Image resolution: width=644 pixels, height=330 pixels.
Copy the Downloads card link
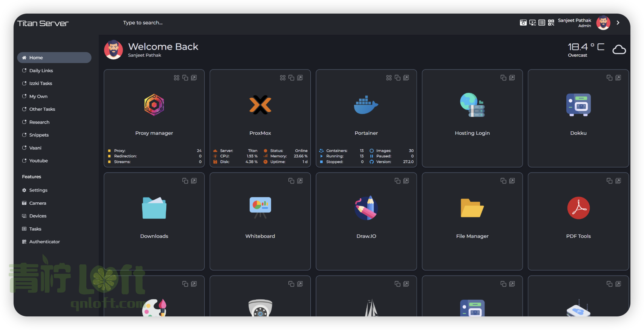pyautogui.click(x=185, y=181)
